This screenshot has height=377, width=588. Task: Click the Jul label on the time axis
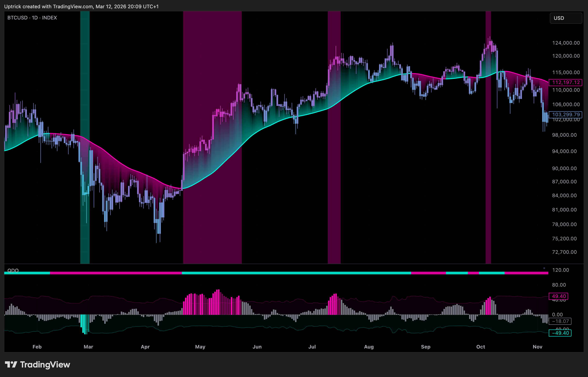312,347
